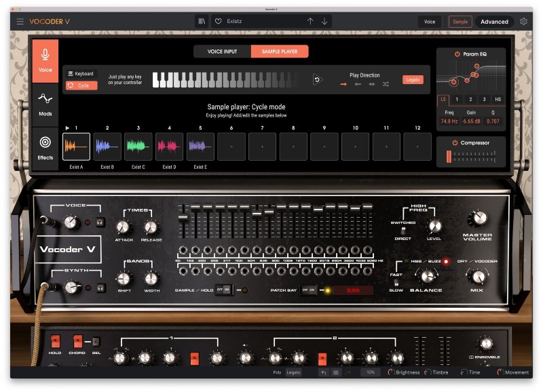Viewport: 543px width, 392px height.
Task: Open the settings gear in top bar
Action: pos(524,21)
